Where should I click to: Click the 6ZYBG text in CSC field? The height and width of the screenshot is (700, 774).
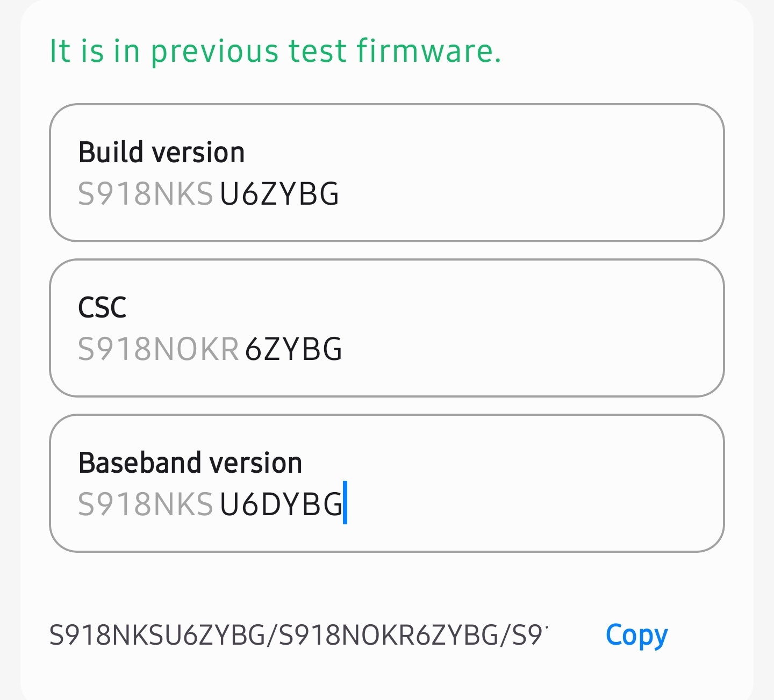pos(293,349)
